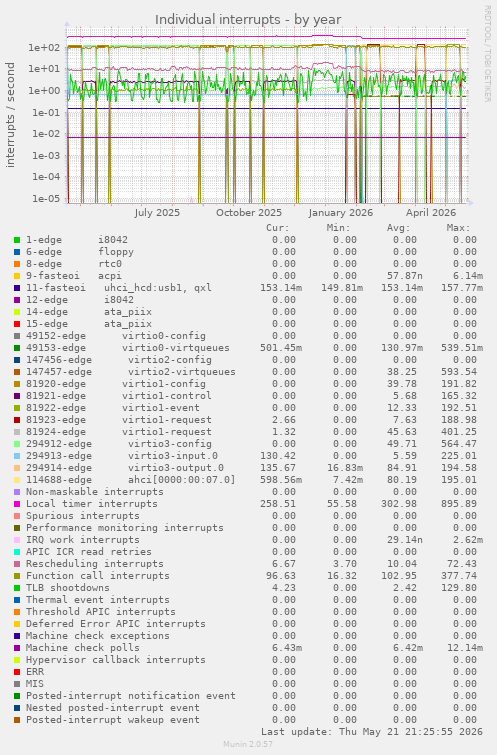Click the Max: column header
The height and width of the screenshot is (755, 497).
pos(458,228)
